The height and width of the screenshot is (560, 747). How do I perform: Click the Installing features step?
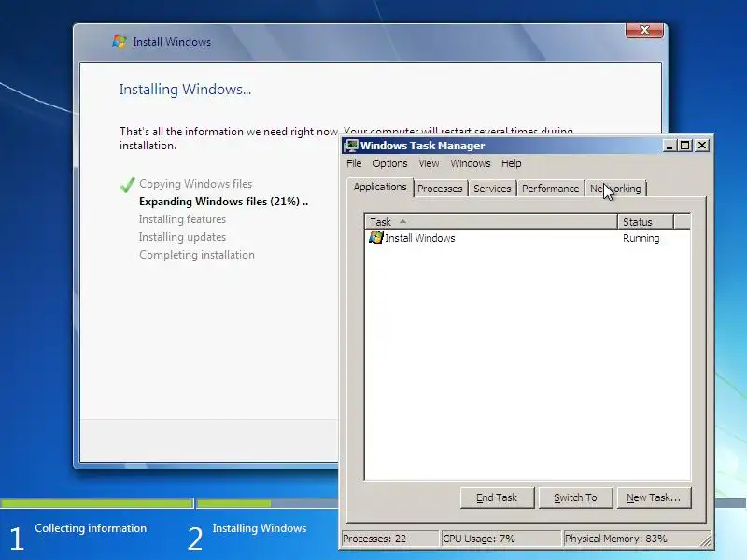[x=182, y=219]
